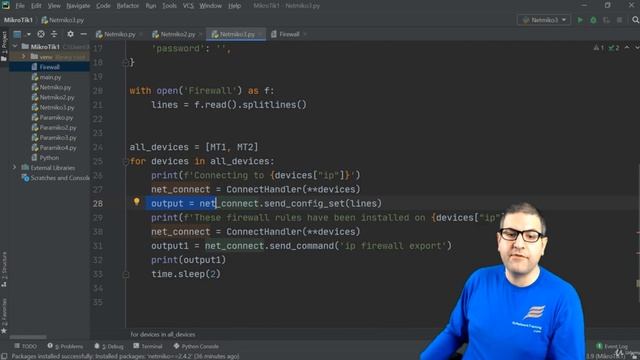
Task: Select Netmiko2.py in project tree
Action: 57,98
